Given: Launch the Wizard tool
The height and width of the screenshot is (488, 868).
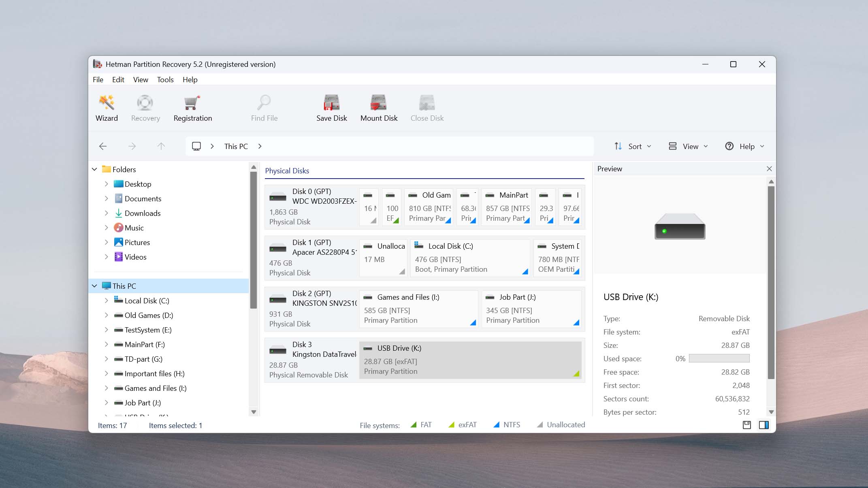Looking at the screenshot, I should tap(107, 108).
